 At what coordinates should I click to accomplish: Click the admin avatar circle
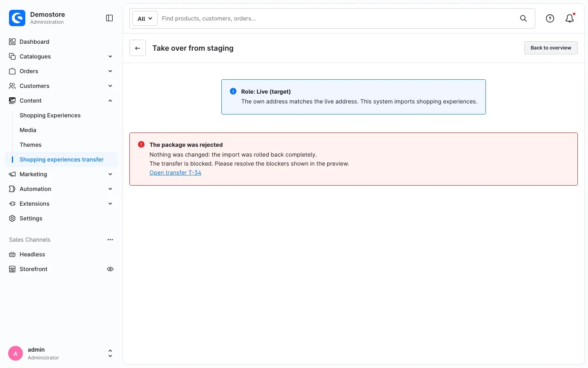(16, 354)
